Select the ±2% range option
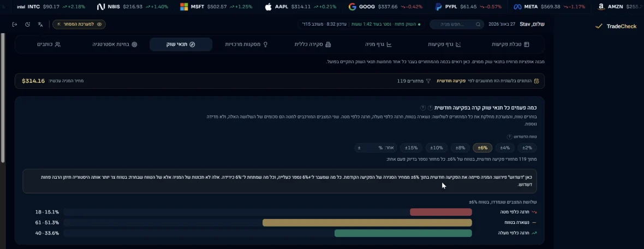 click(527, 148)
